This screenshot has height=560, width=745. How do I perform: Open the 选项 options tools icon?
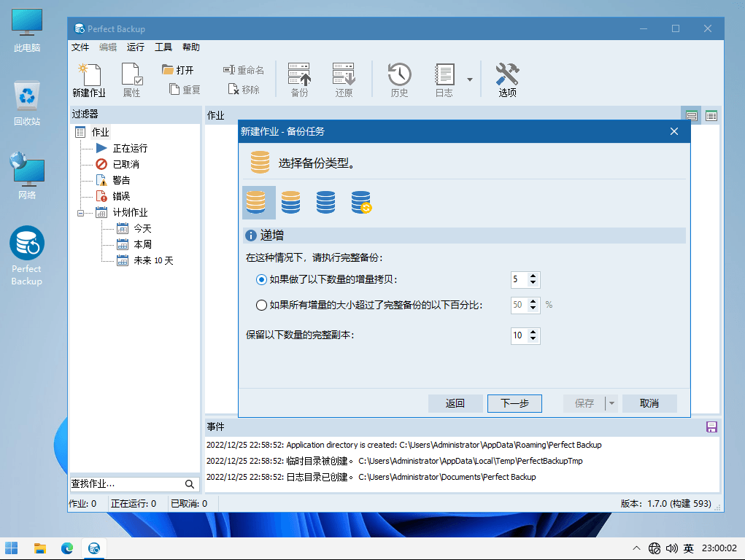click(507, 79)
